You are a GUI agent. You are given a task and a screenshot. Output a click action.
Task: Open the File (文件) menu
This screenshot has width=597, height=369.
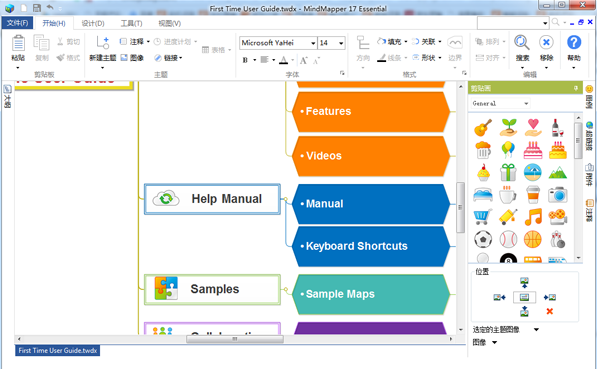(18, 23)
